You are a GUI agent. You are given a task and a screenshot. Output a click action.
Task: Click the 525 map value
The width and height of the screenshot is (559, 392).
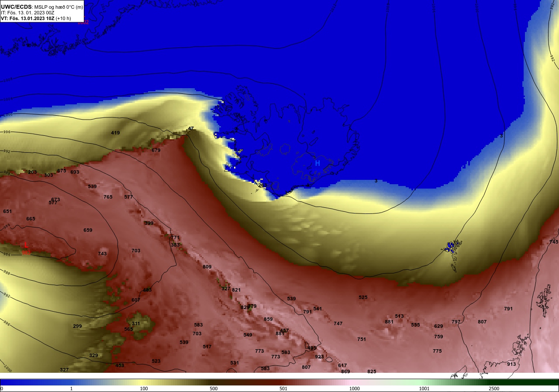(363, 297)
